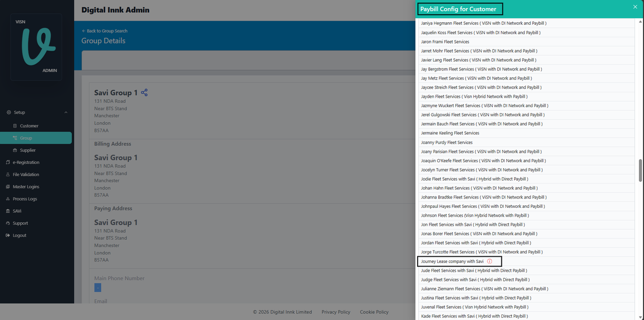Select Jonas Borer Fleet Services
Screen dimensions: 644x320
(x=527, y=234)
